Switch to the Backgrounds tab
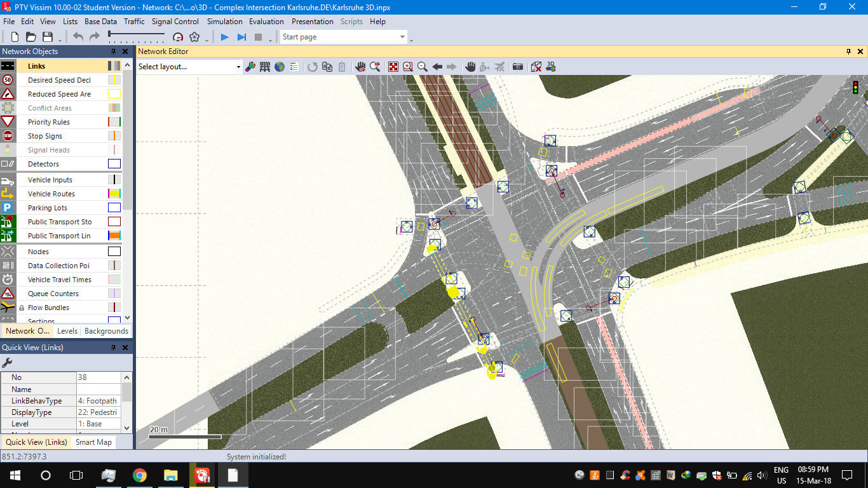 (106, 331)
